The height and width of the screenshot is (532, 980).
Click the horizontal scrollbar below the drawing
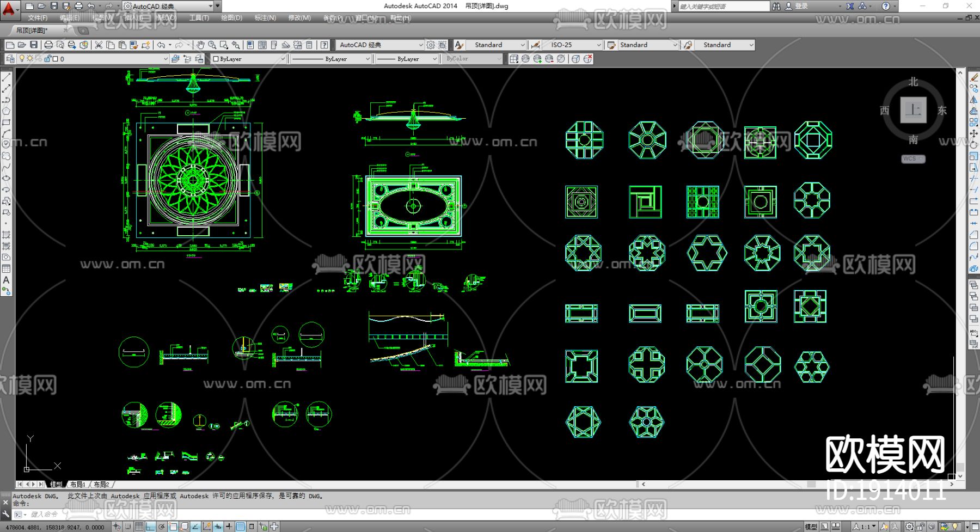click(797, 484)
